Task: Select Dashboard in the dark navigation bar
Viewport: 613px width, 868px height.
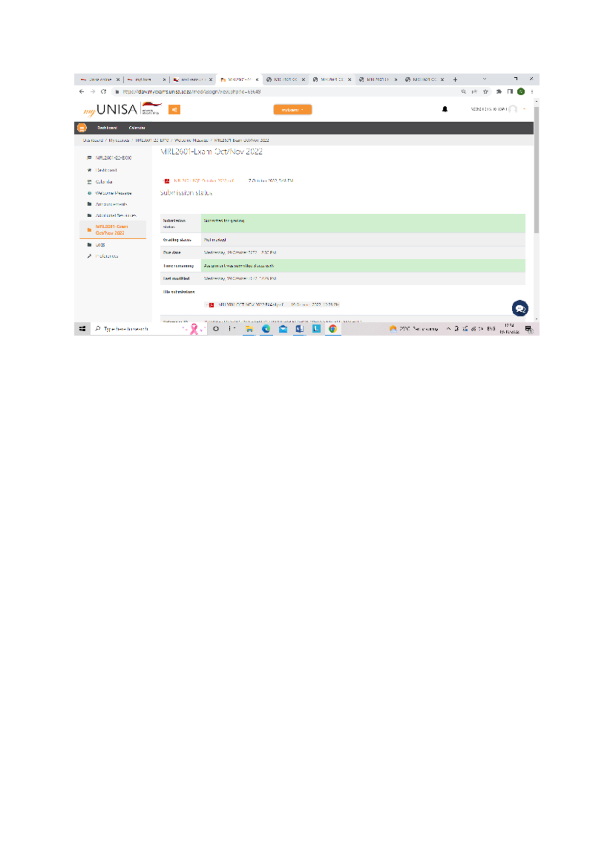Action: click(107, 128)
